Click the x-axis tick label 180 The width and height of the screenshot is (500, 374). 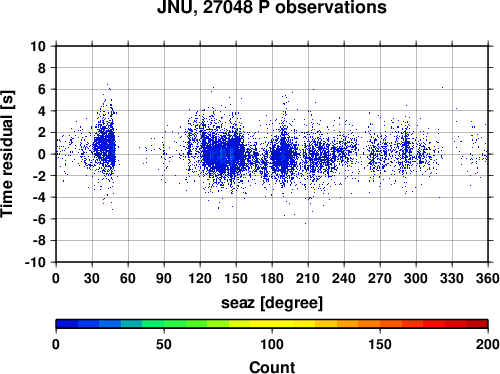point(272,278)
